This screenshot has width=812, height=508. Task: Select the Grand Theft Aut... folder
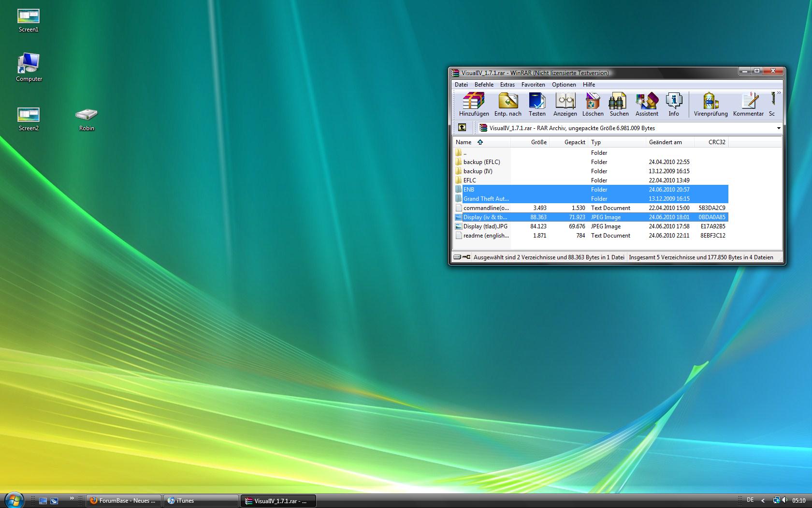[x=591, y=199]
